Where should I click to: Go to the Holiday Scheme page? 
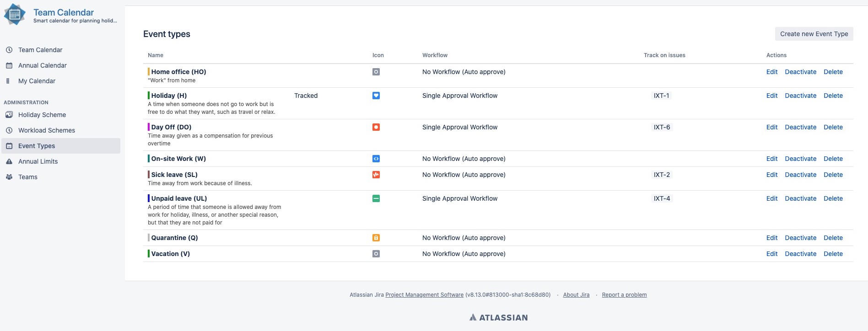(x=42, y=115)
